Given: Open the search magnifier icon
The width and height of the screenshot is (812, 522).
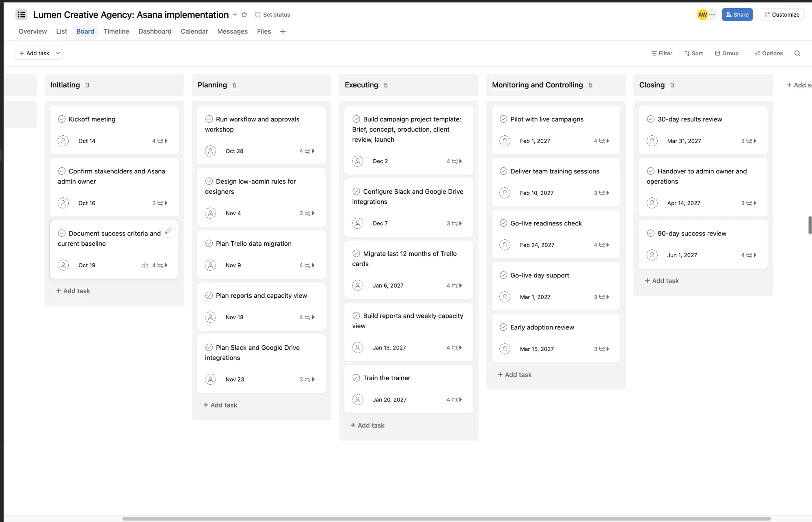Looking at the screenshot, I should point(797,53).
